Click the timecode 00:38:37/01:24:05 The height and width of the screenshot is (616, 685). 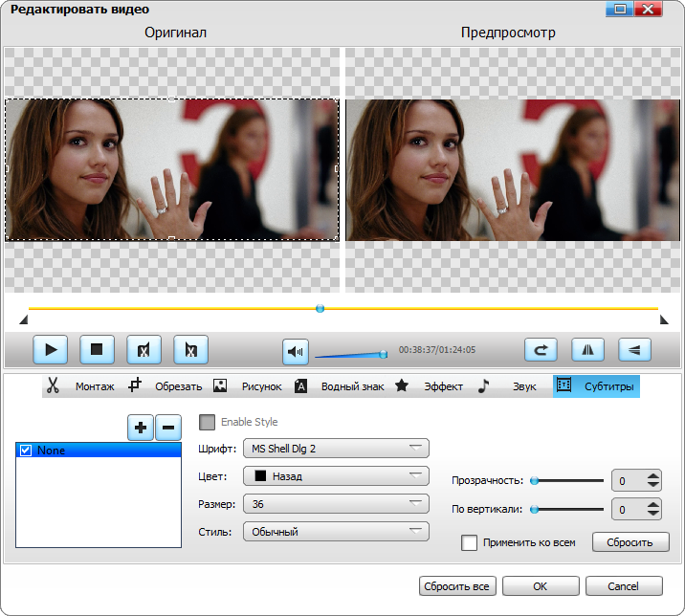pos(437,350)
